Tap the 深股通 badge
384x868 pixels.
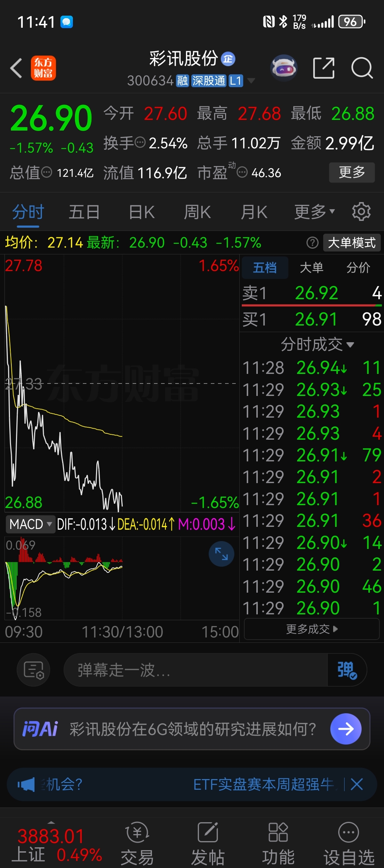coord(209,81)
